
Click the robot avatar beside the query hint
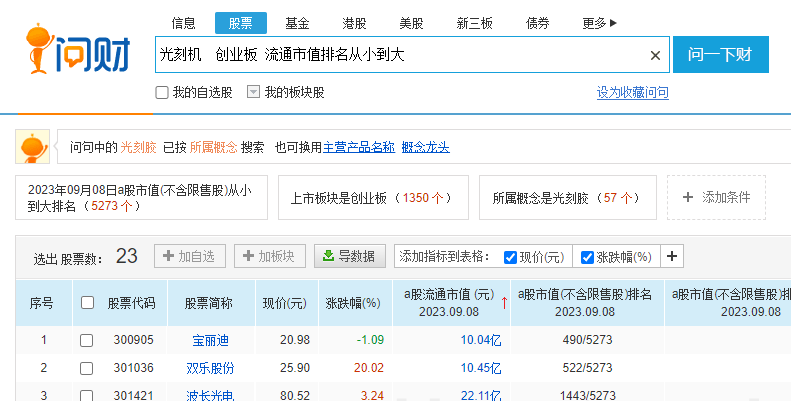pos(33,146)
